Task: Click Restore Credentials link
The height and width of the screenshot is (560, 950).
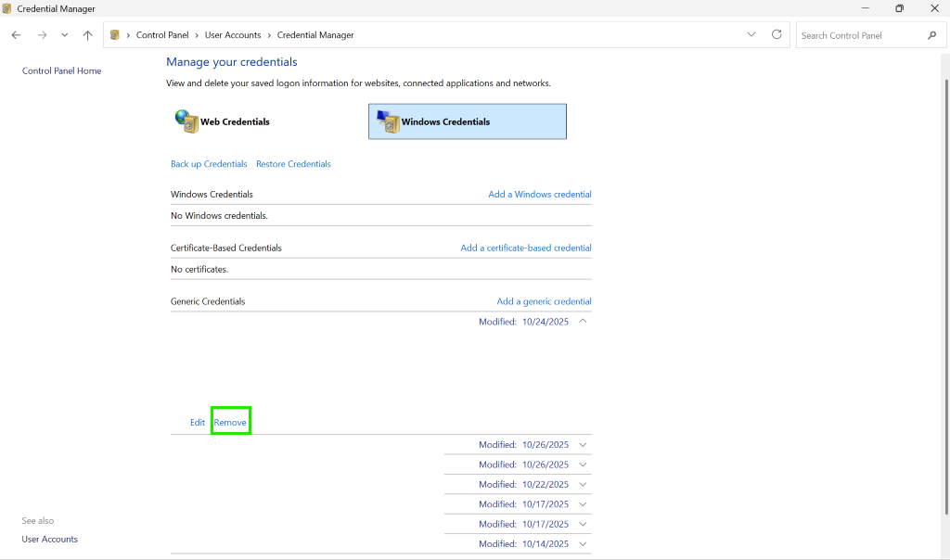Action: 293,164
